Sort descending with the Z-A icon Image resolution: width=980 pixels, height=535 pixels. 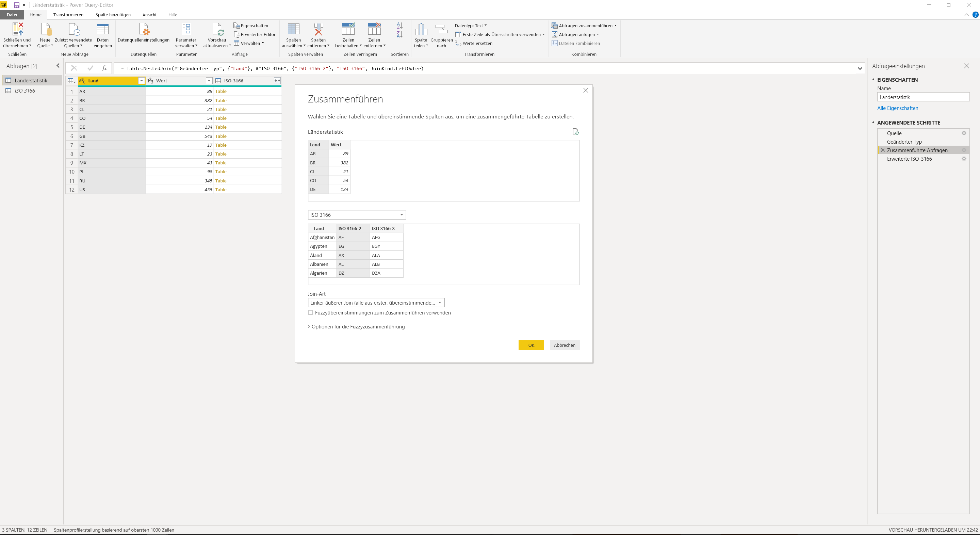pos(399,35)
